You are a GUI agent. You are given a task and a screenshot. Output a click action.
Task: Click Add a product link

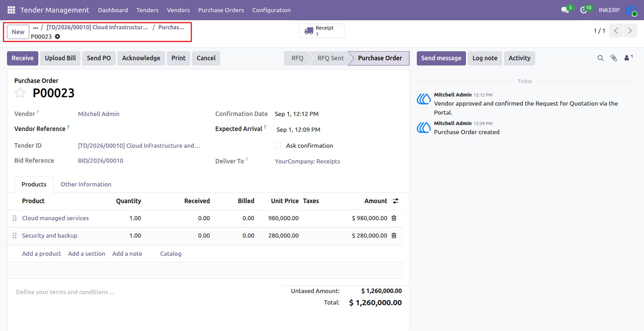click(x=41, y=254)
